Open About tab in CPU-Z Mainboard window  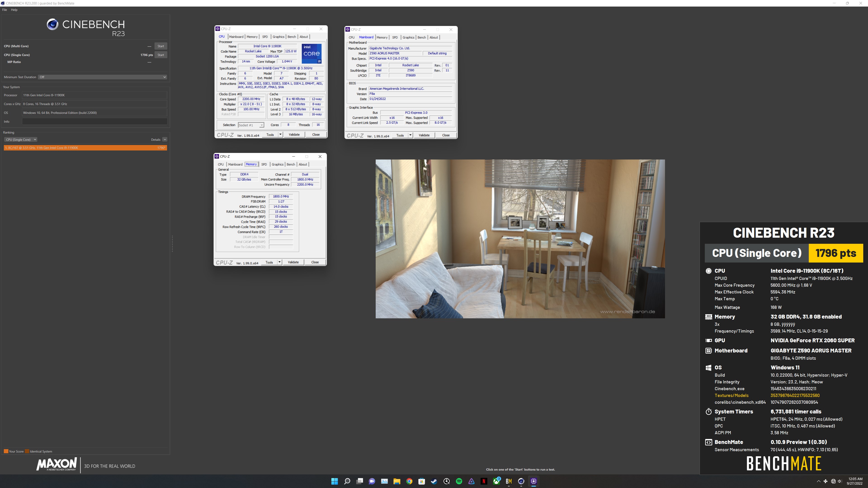point(434,37)
